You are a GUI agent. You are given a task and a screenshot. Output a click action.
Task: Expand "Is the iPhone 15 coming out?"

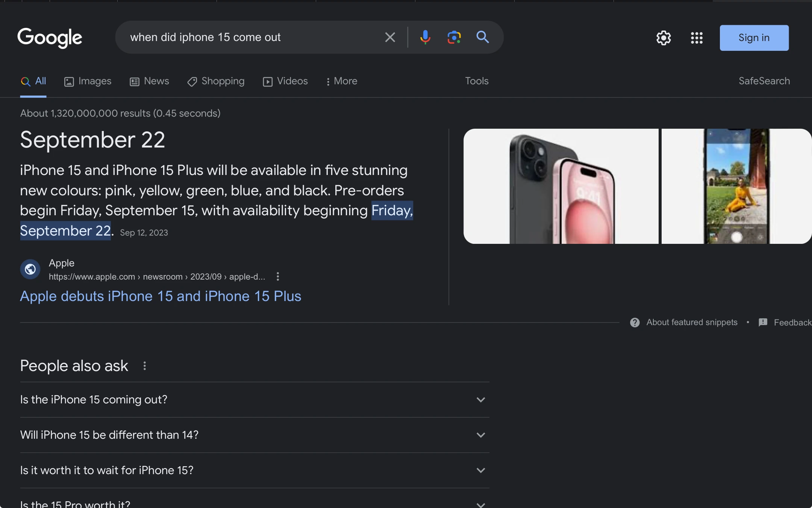tap(480, 400)
